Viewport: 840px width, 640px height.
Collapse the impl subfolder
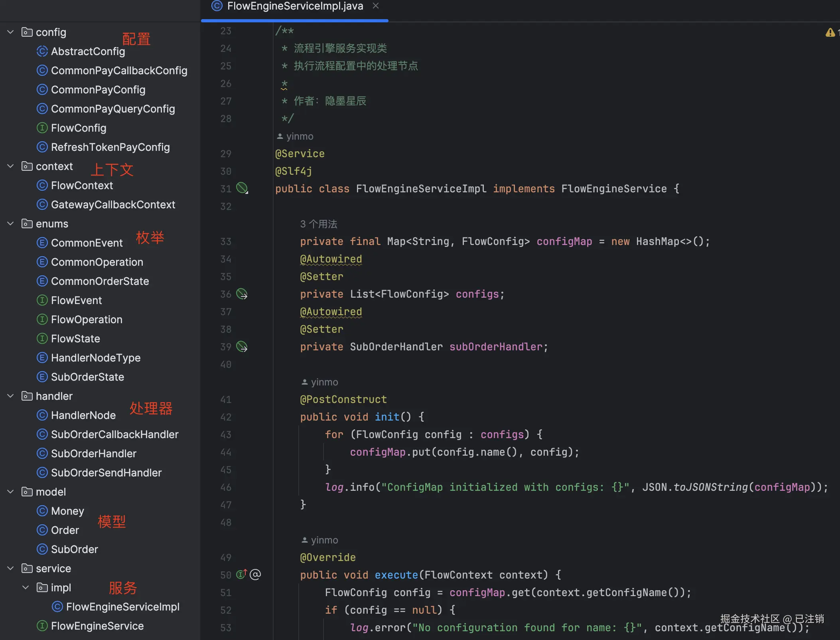pos(26,588)
